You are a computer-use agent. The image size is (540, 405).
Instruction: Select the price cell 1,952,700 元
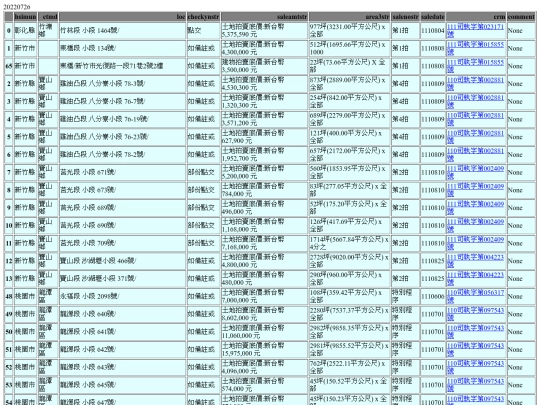pyautogui.click(x=264, y=155)
